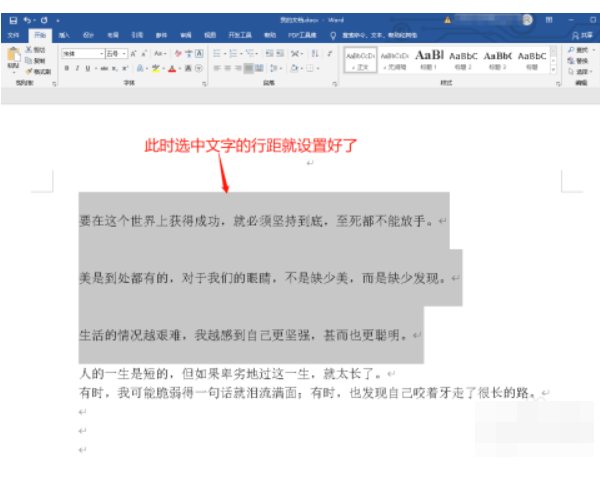Click the 共享 (Share) button
Image resolution: width=600 pixels, height=500 pixels.
(582, 35)
